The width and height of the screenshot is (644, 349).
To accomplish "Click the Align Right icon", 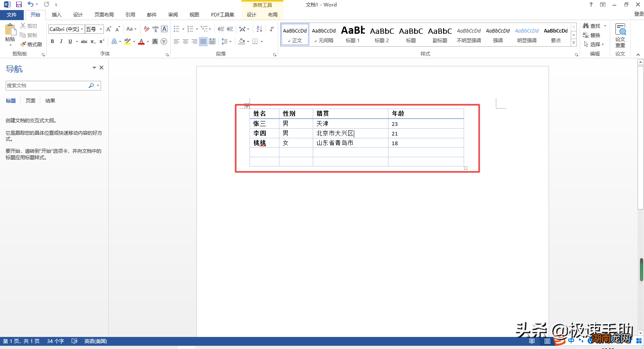I will (194, 41).
